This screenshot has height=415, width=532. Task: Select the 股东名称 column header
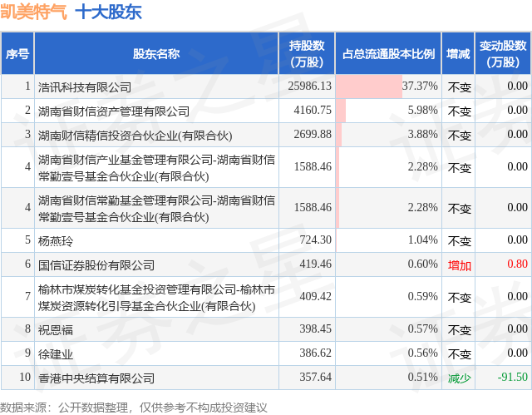tap(156, 53)
